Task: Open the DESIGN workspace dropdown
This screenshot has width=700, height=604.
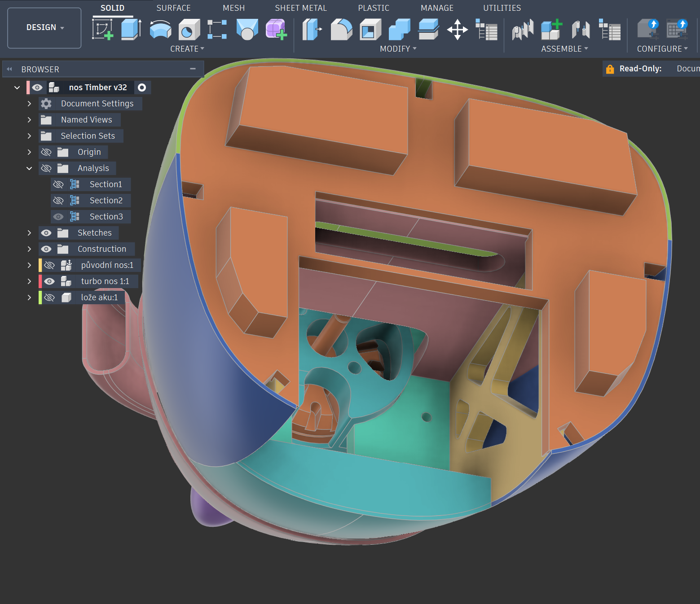Action: click(44, 27)
